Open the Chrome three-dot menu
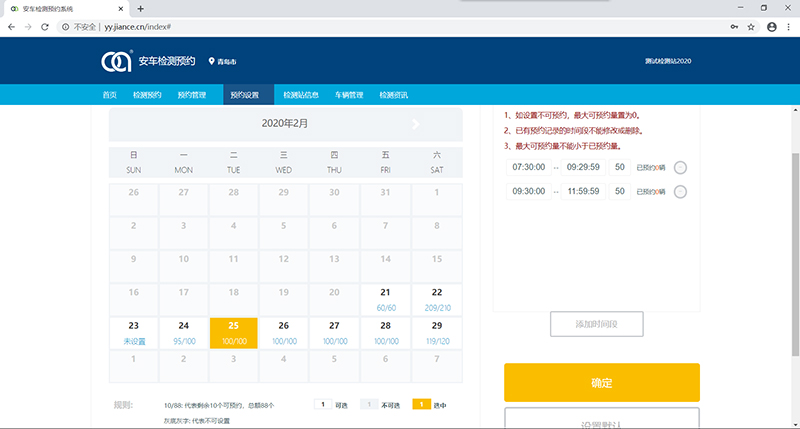Screen dimensions: 800x429 point(788,27)
